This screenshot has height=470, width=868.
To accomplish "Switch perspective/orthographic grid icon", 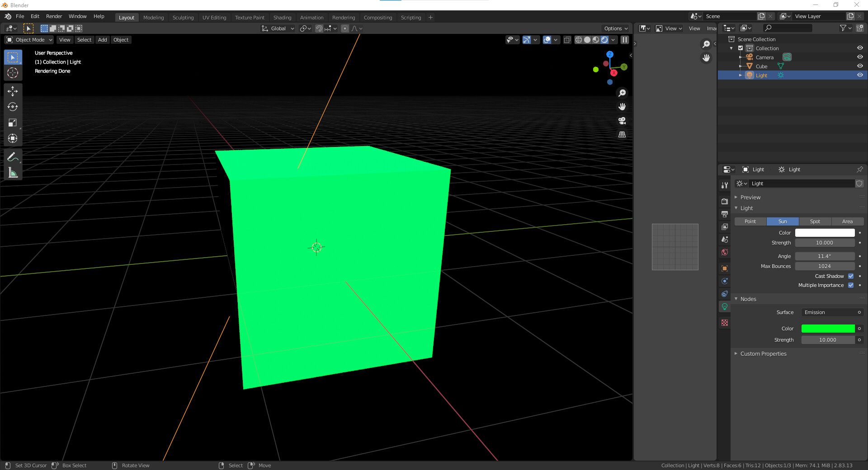I will coord(622,135).
